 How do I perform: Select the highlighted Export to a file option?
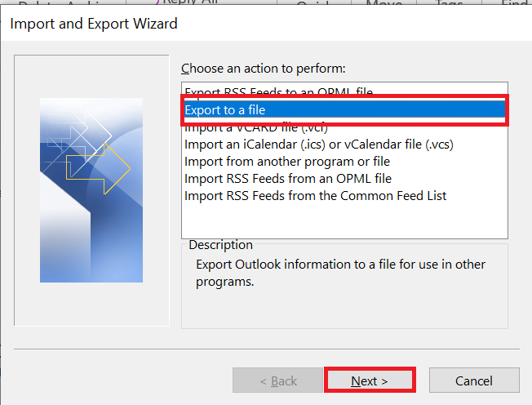[x=344, y=109]
